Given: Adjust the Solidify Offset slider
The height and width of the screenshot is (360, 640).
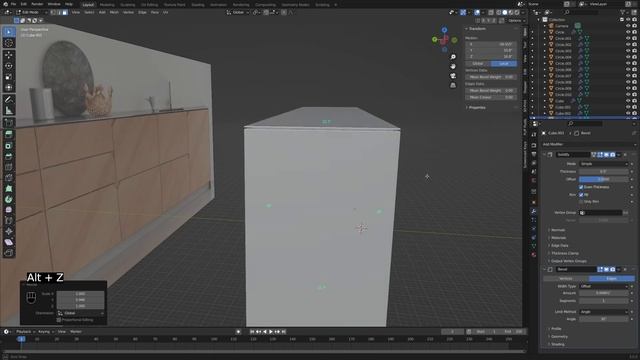Looking at the screenshot, I should (x=603, y=179).
